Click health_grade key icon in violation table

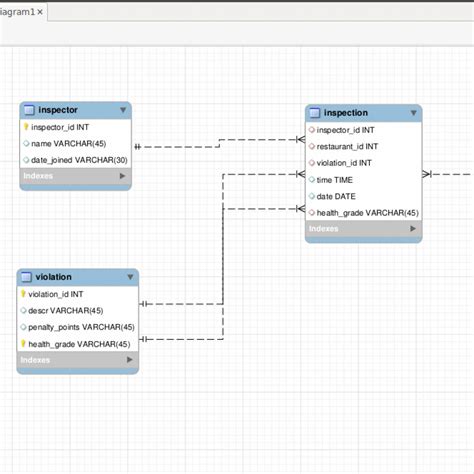[x=23, y=344]
